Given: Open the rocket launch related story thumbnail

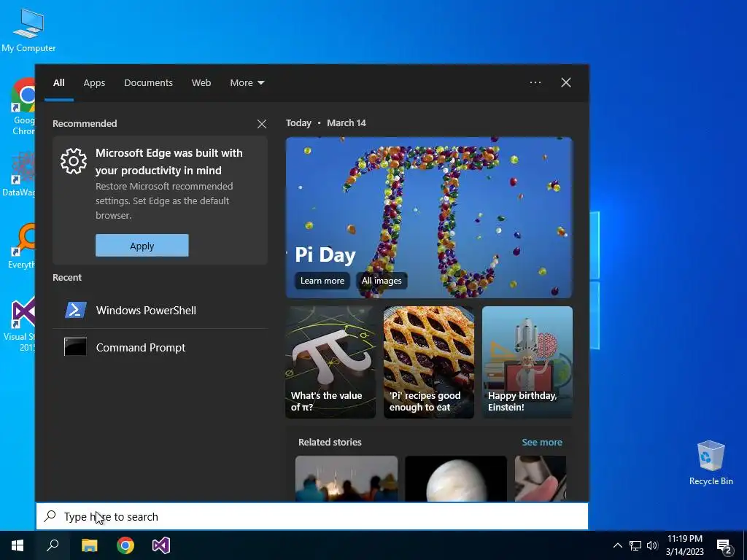Looking at the screenshot, I should point(347,478).
